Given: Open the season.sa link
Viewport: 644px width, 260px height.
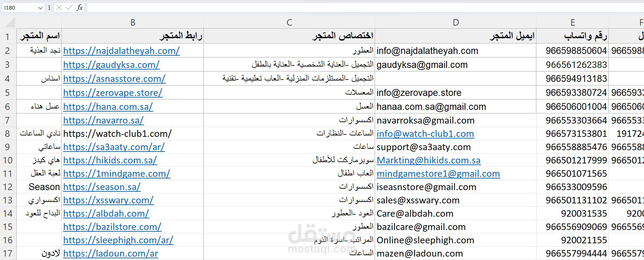Looking at the screenshot, I should coord(102,187).
